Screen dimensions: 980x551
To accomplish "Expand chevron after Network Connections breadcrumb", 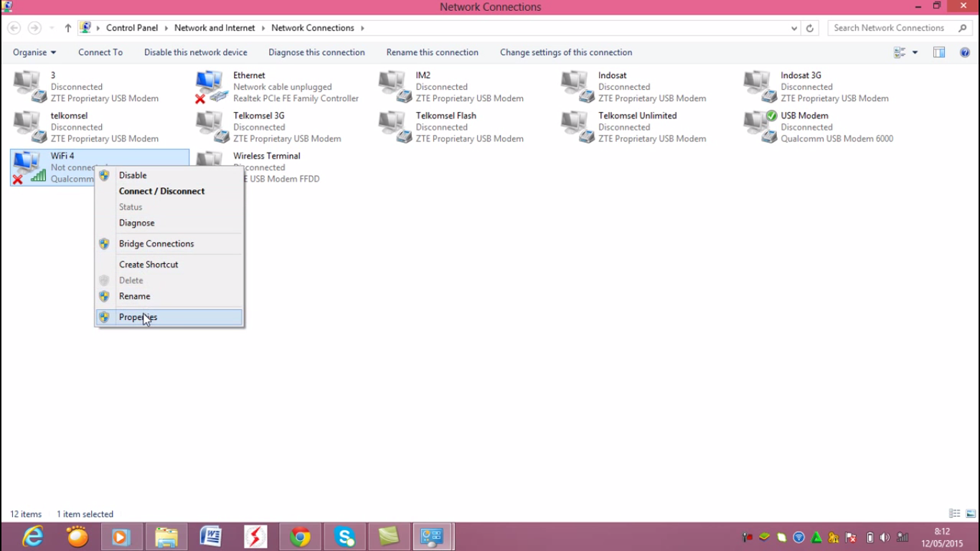I will pos(362,28).
